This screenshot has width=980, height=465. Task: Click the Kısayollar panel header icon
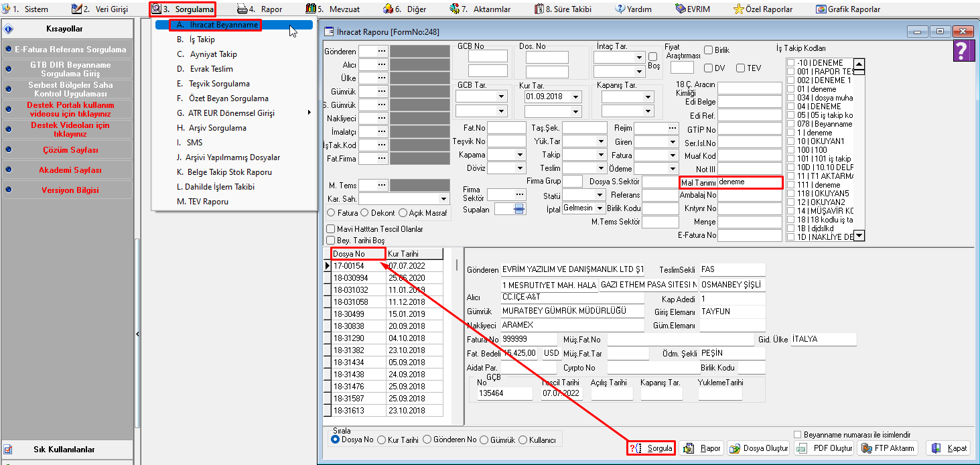tap(9, 29)
